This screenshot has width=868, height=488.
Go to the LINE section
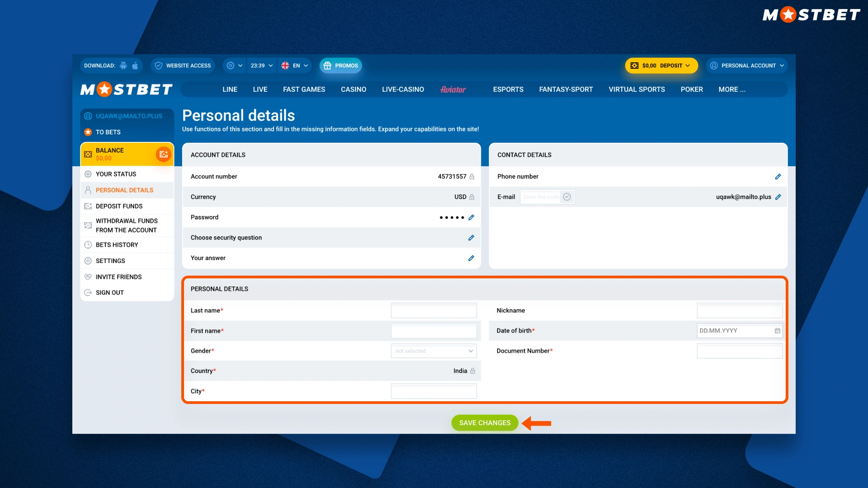tap(230, 89)
